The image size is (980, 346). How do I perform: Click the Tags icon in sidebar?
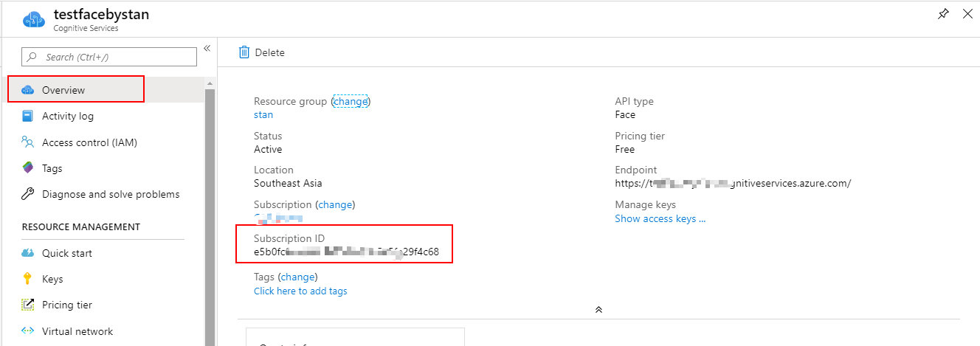pos(28,168)
